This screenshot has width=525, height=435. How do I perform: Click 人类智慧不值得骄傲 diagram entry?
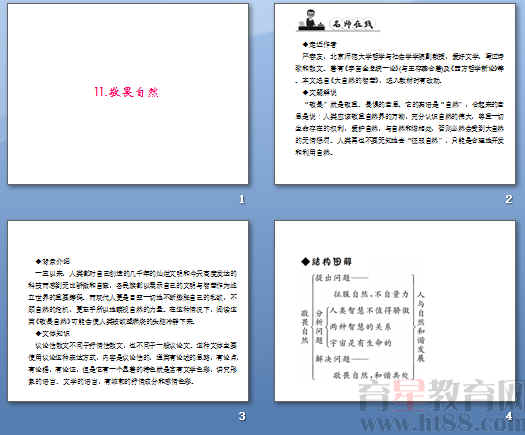pyautogui.click(x=370, y=310)
